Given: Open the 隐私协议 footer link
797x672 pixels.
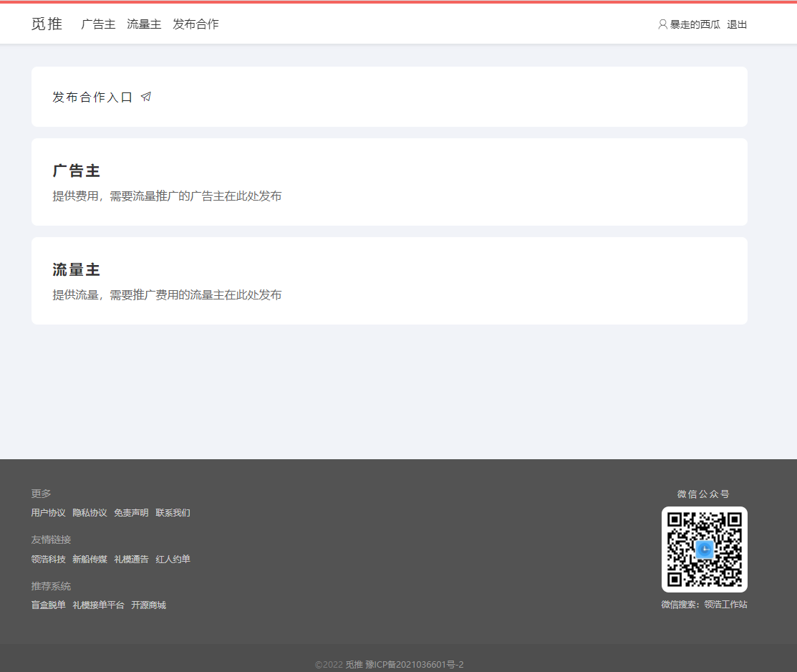Looking at the screenshot, I should click(x=90, y=513).
